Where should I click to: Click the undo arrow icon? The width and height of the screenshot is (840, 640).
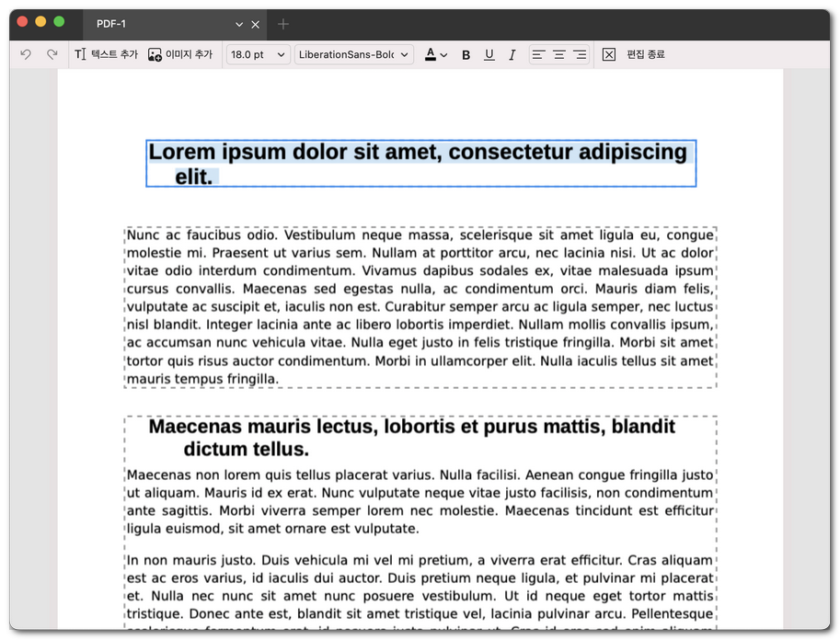click(26, 55)
